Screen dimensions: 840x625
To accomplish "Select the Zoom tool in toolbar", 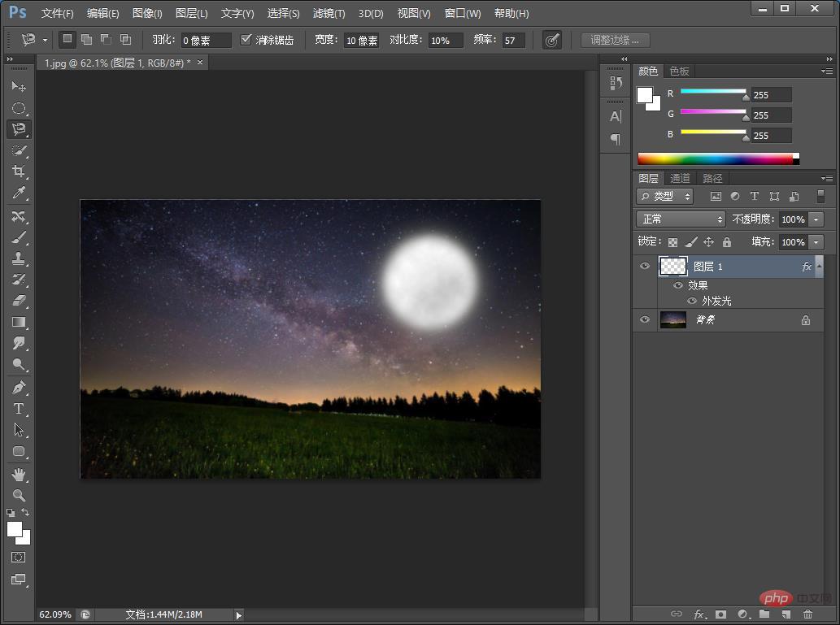I will coord(19,495).
